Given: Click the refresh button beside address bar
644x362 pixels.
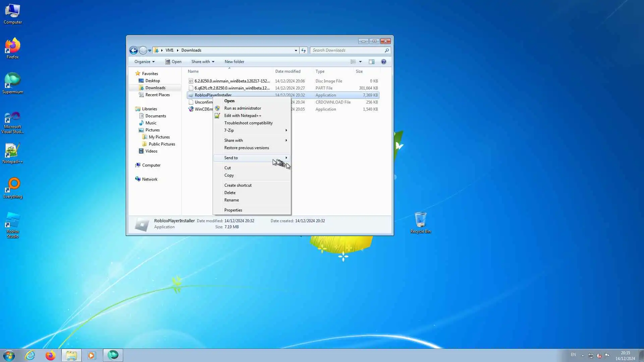Looking at the screenshot, I should (x=304, y=50).
